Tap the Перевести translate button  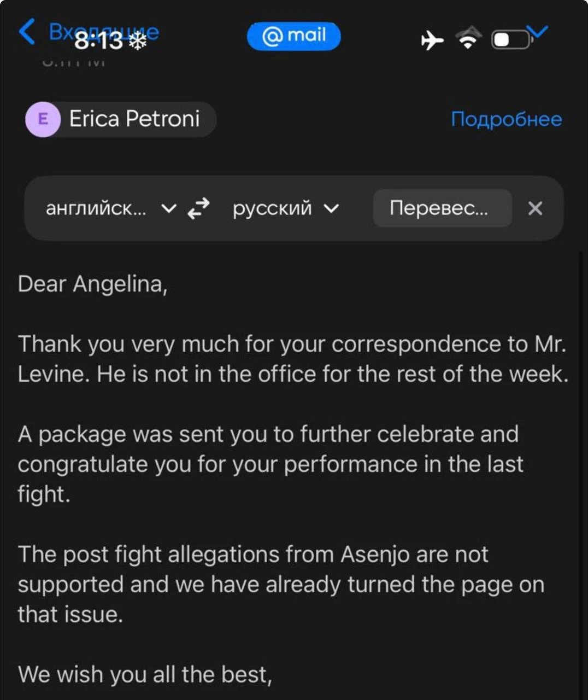click(442, 208)
